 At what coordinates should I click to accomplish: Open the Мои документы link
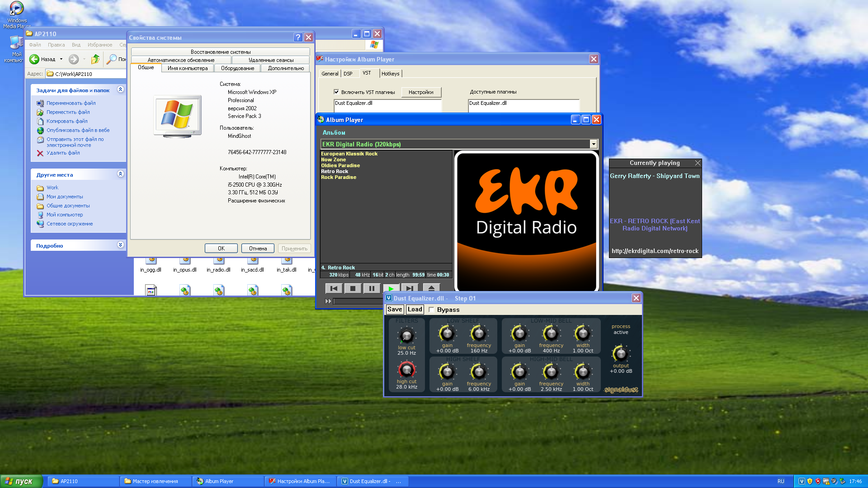tap(65, 197)
